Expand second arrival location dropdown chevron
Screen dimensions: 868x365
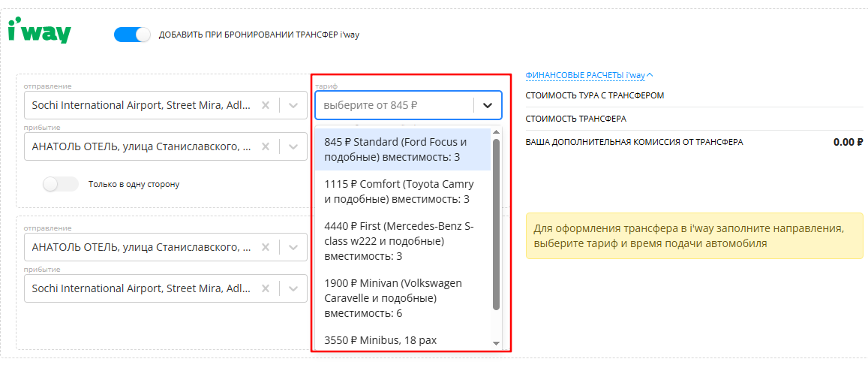(x=293, y=288)
